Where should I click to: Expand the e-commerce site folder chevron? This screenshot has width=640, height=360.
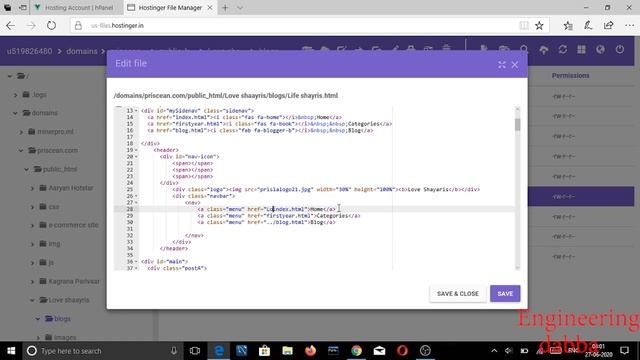(33, 225)
